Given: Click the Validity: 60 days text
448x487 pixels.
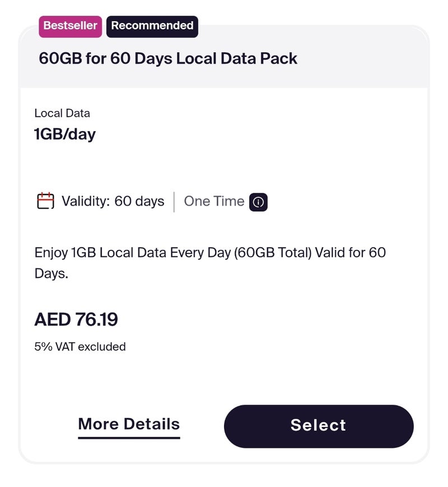Looking at the screenshot, I should [113, 202].
